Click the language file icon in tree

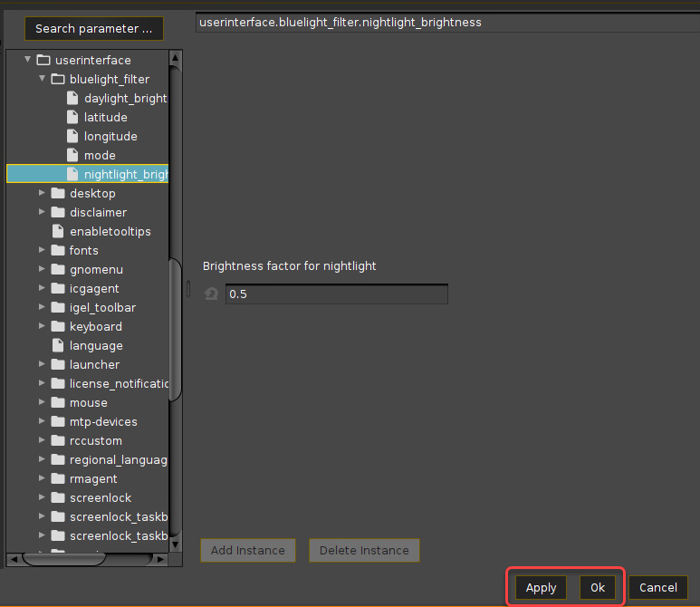pyautogui.click(x=60, y=346)
